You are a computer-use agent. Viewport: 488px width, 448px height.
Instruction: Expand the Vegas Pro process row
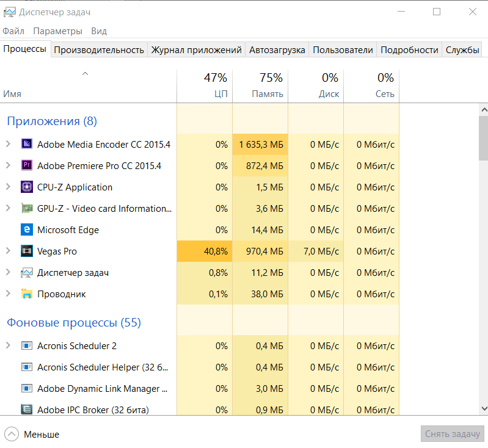pos(8,251)
